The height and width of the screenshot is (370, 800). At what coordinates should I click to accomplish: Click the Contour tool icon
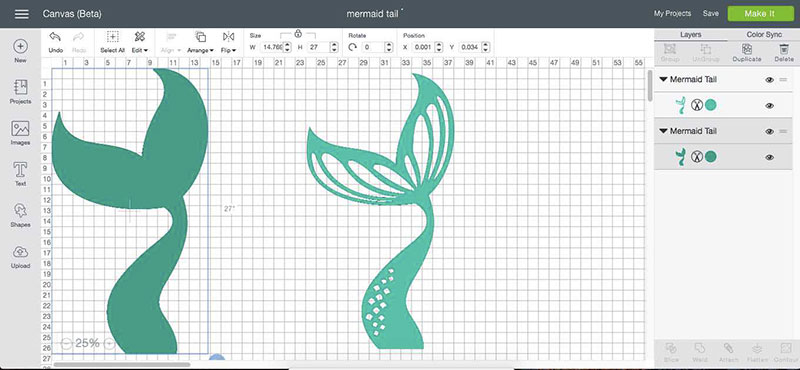(x=785, y=349)
